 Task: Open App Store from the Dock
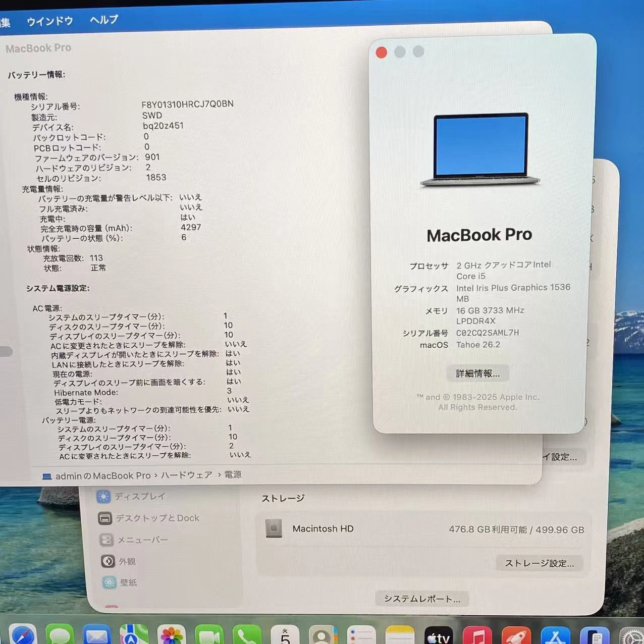(555, 635)
